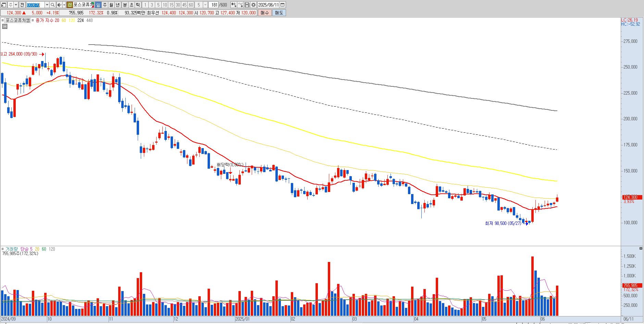Image resolution: width=644 pixels, height=324 pixels.
Task: Select the 월 monthly chart period
Action: (x=111, y=5)
